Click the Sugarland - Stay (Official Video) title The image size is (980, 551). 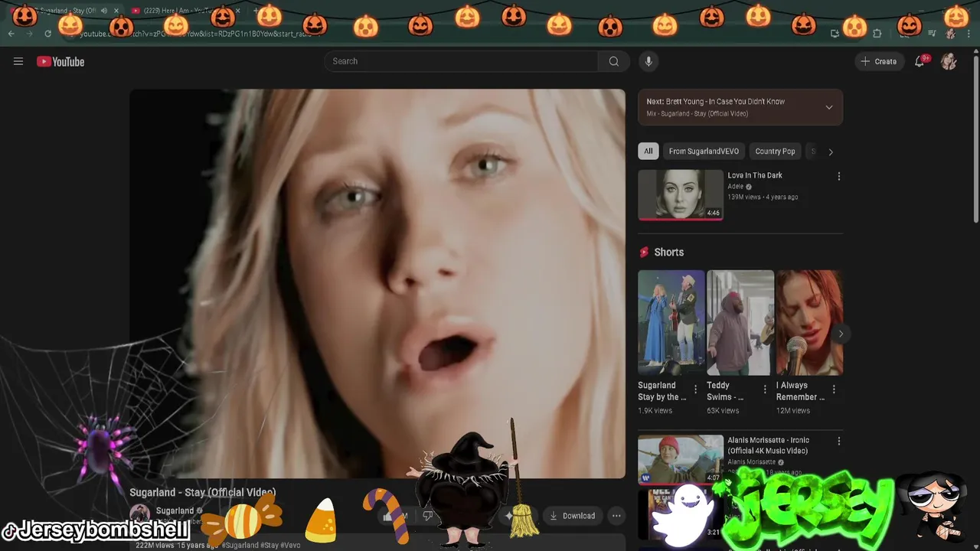pyautogui.click(x=203, y=493)
